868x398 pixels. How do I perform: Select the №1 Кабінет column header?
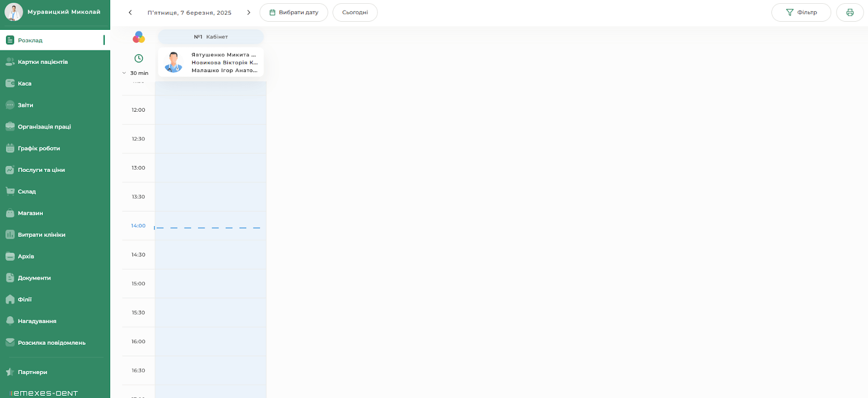click(x=210, y=37)
